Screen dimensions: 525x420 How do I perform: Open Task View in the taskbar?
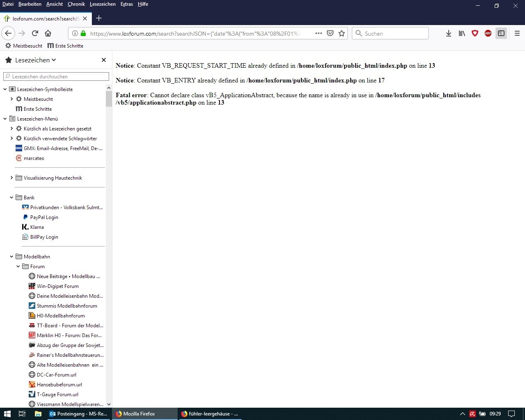pos(22,414)
